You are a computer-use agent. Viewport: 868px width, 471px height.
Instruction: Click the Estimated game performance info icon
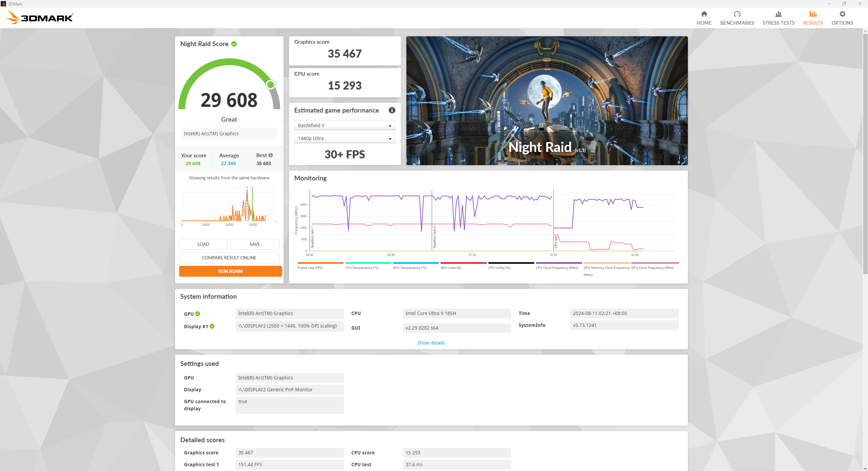click(x=392, y=110)
